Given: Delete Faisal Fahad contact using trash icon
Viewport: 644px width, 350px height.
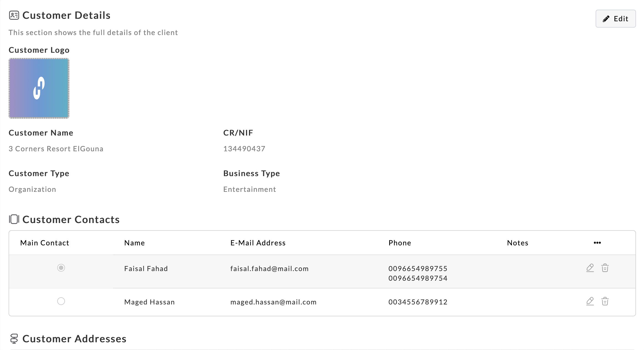Looking at the screenshot, I should pyautogui.click(x=605, y=268).
